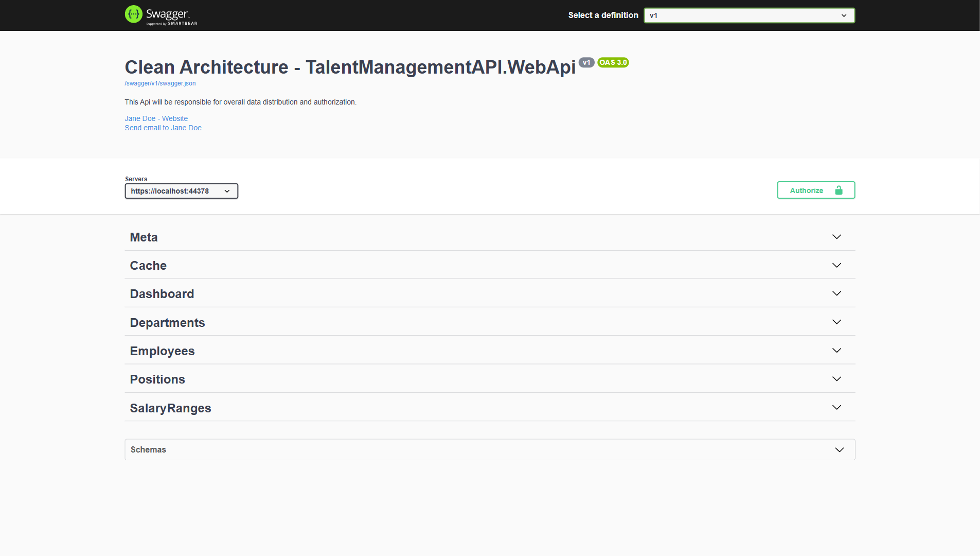Click Send email to Jane Doe link

[163, 128]
